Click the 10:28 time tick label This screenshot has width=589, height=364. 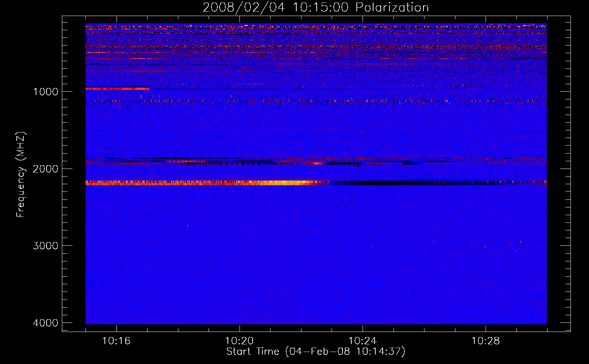tap(485, 341)
